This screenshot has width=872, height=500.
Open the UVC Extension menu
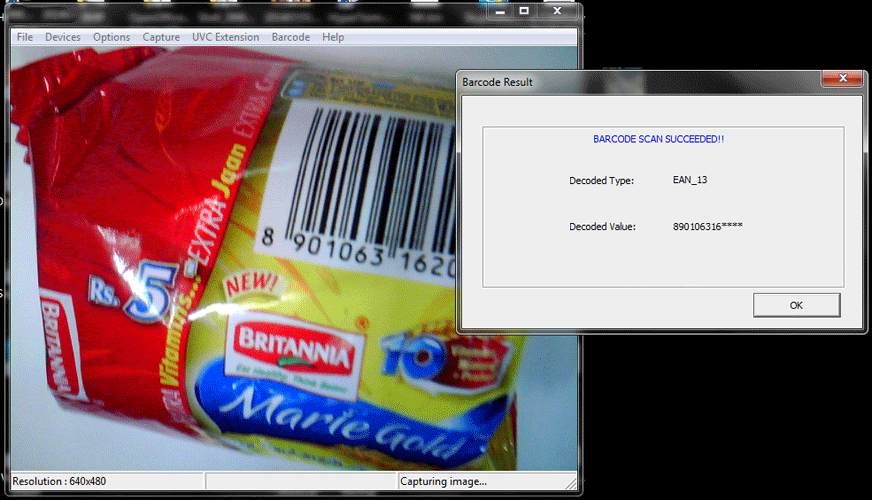[225, 37]
